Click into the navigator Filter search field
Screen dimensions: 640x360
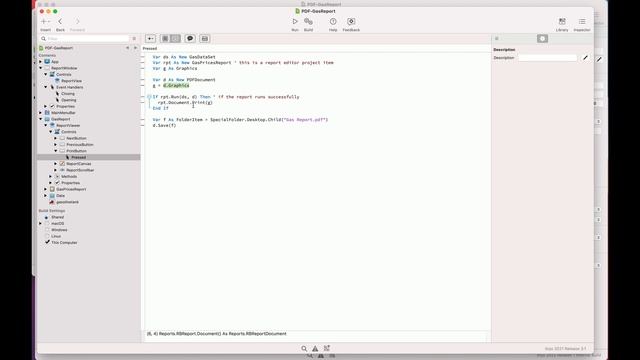(85, 38)
